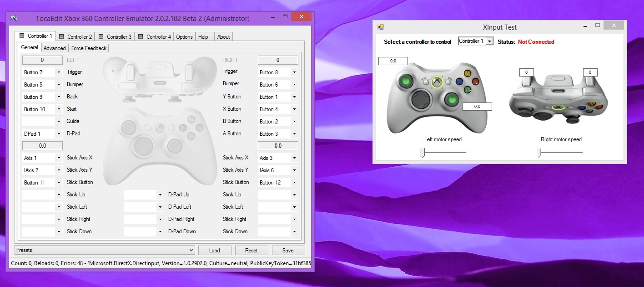The image size is (644, 287).
Task: Select the General sub-tab
Action: [30, 47]
